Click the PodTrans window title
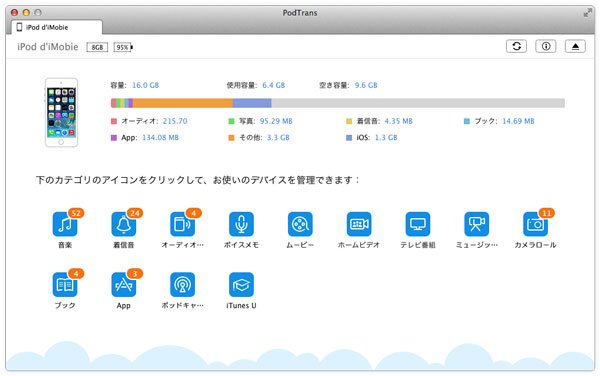The width and height of the screenshot is (600, 376). click(x=300, y=13)
